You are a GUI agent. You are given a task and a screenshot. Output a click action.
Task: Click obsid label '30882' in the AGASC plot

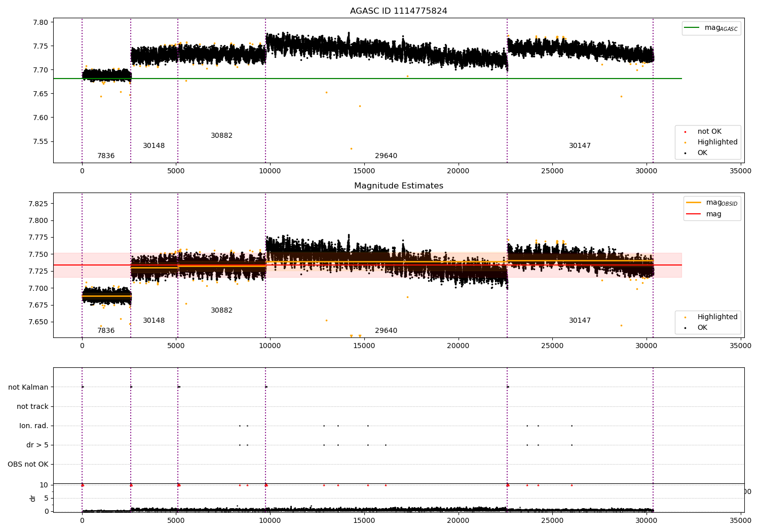[x=221, y=136]
